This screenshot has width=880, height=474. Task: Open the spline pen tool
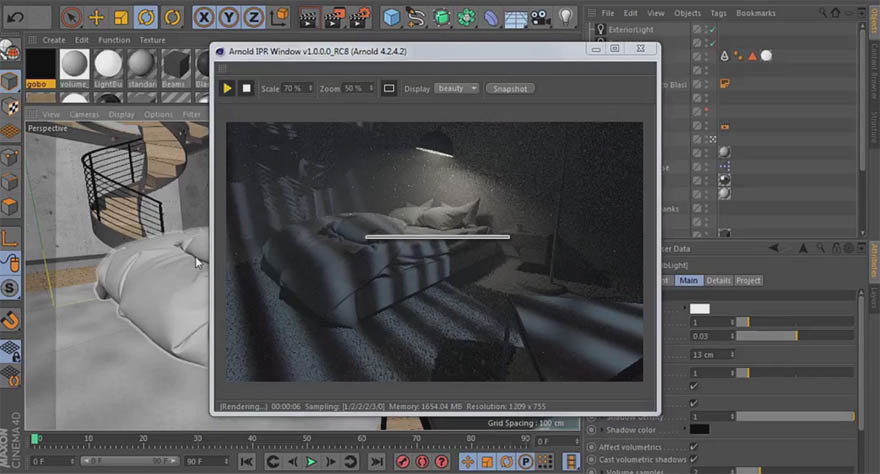point(416,18)
